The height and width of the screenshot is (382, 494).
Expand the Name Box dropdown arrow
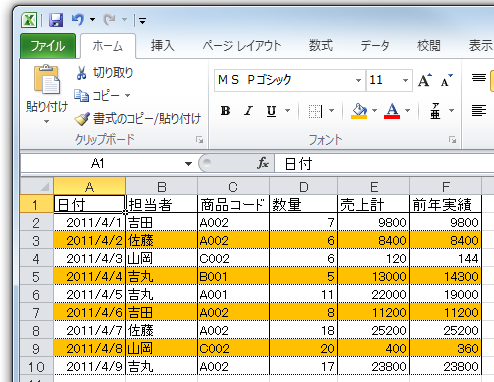point(188,164)
